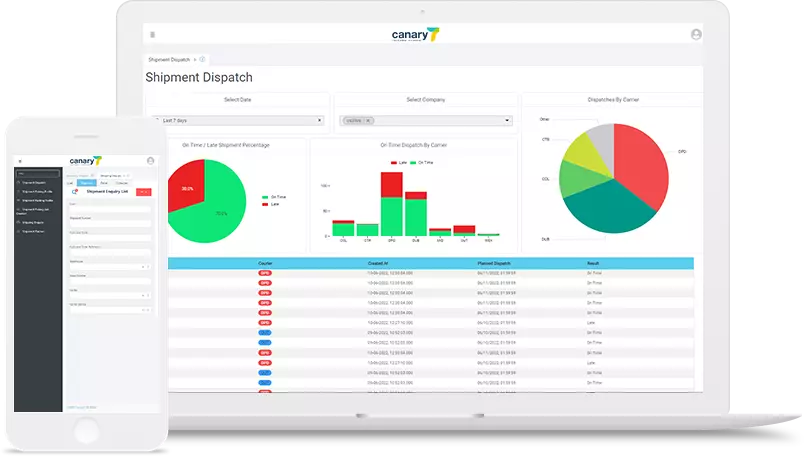Click the info icon beside the Shipment Dispatch tab

coord(203,60)
